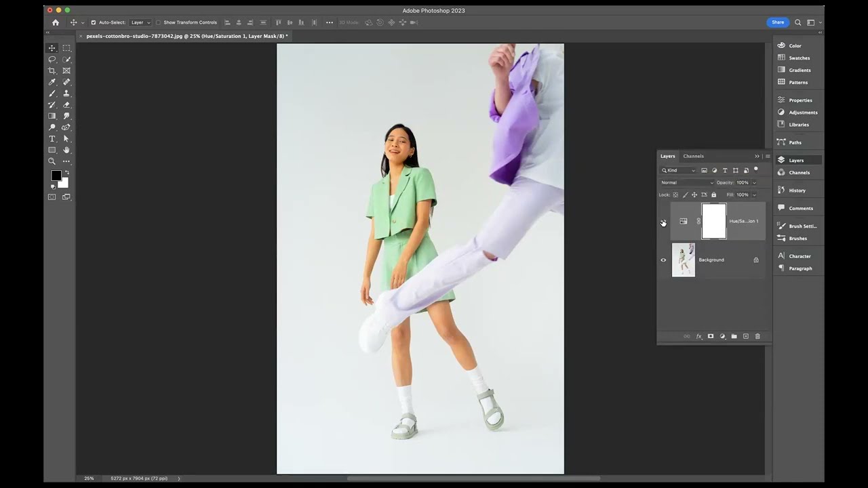Image resolution: width=868 pixels, height=488 pixels.
Task: Change screen mode icon in toolbox
Action: 66,197
